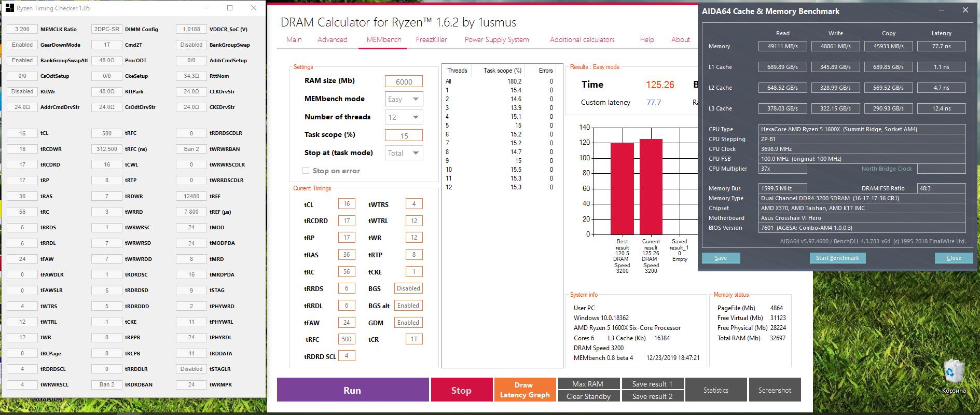Click the Clear Standby button

coord(588,396)
